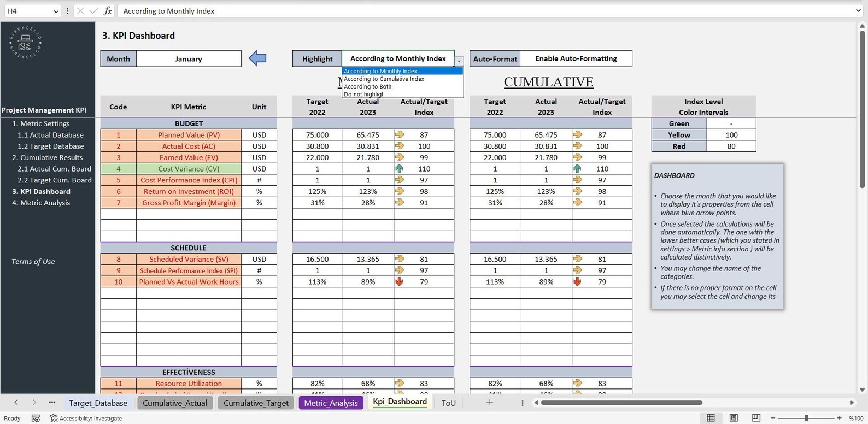Click the macro recording icon in the status bar
868x424 pixels.
point(36,418)
